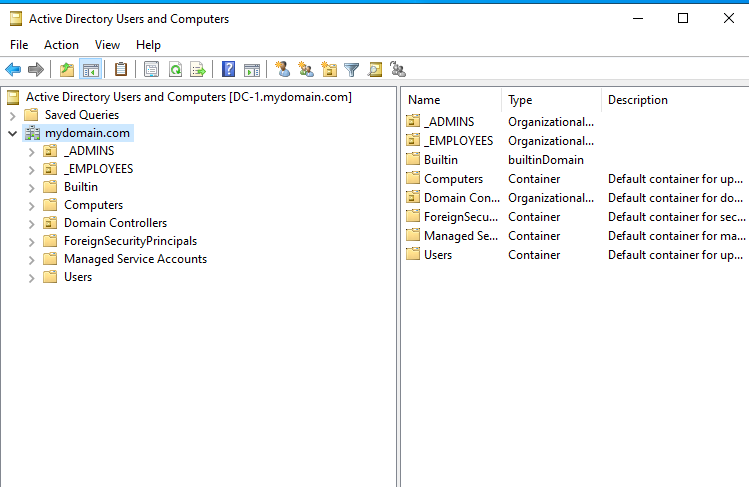The height and width of the screenshot is (487, 749).
Task: Open the View menu
Action: (x=107, y=45)
